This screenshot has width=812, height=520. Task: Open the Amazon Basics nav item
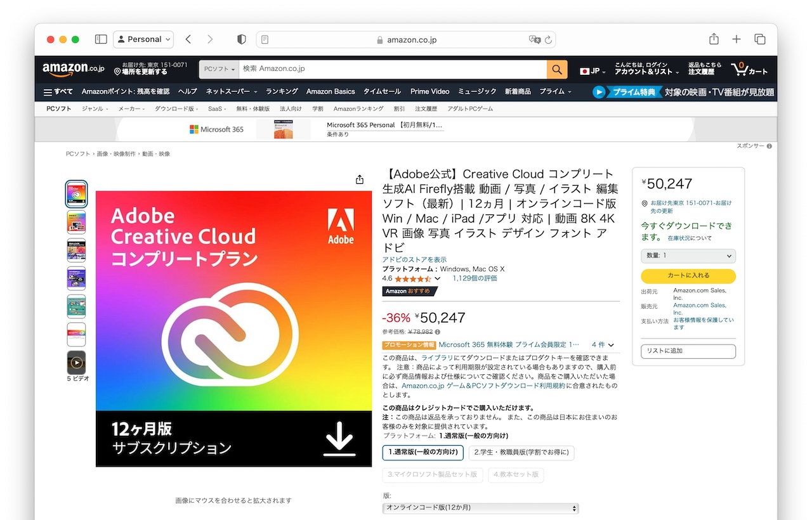[331, 92]
